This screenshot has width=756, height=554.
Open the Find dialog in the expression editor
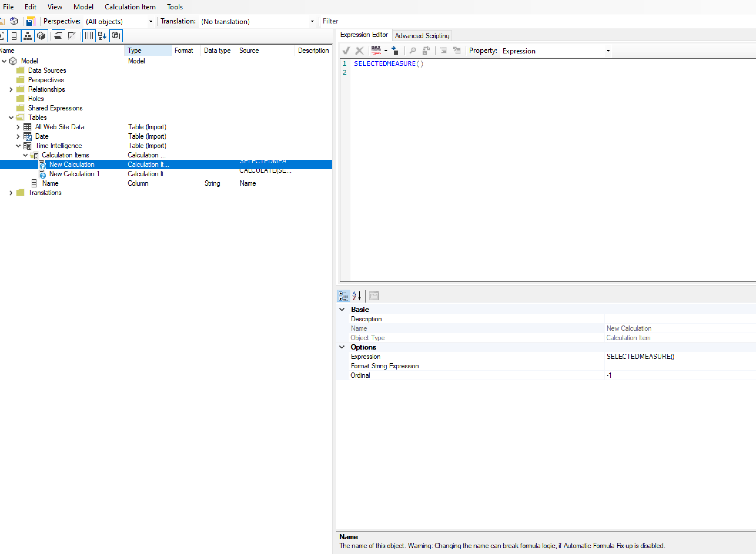point(412,51)
